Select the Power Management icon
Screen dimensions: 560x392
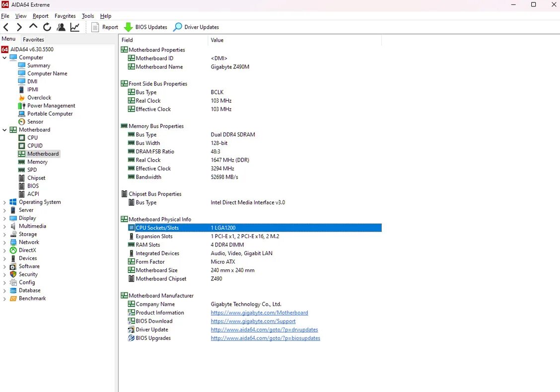22,106
